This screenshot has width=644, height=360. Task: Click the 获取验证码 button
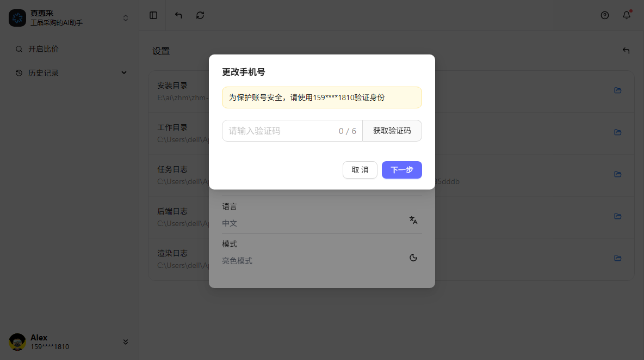pyautogui.click(x=392, y=131)
